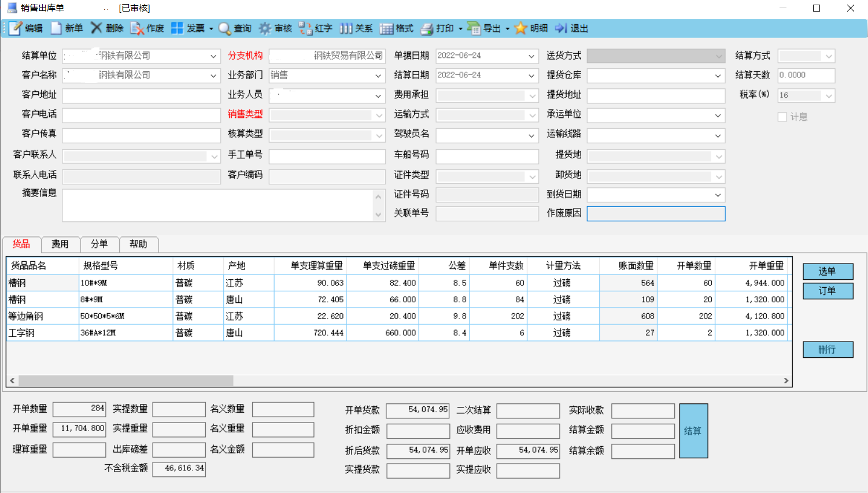868x493 pixels.
Task: Click the 打印 (Print) printer icon
Action: tap(427, 28)
